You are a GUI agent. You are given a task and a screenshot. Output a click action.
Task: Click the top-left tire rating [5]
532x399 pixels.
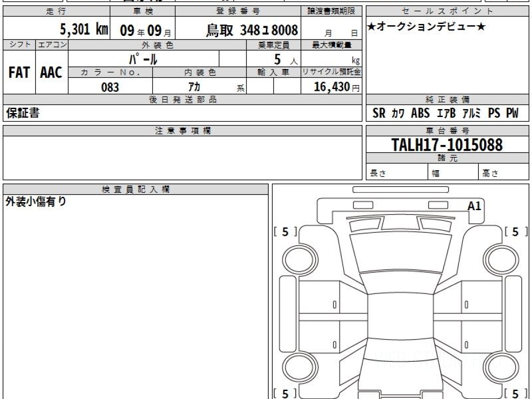coord(285,231)
